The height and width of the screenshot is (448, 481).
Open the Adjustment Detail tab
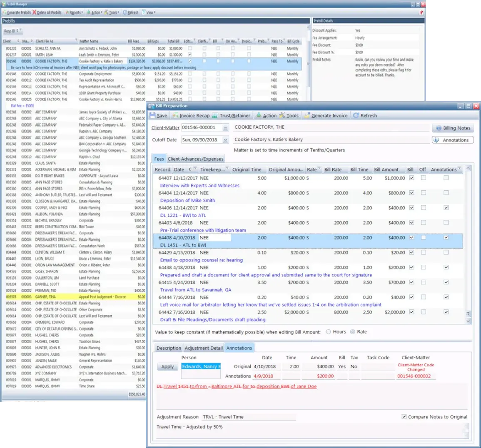click(203, 348)
